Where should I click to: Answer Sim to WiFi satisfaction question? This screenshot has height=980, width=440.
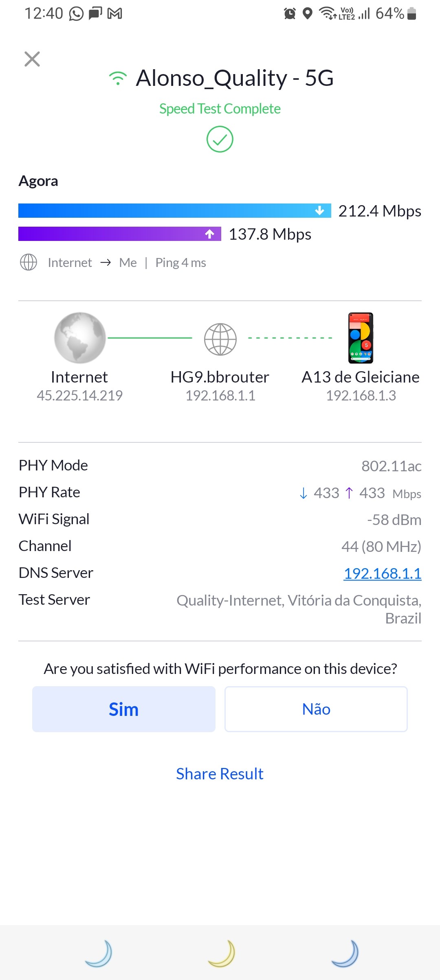pos(124,709)
